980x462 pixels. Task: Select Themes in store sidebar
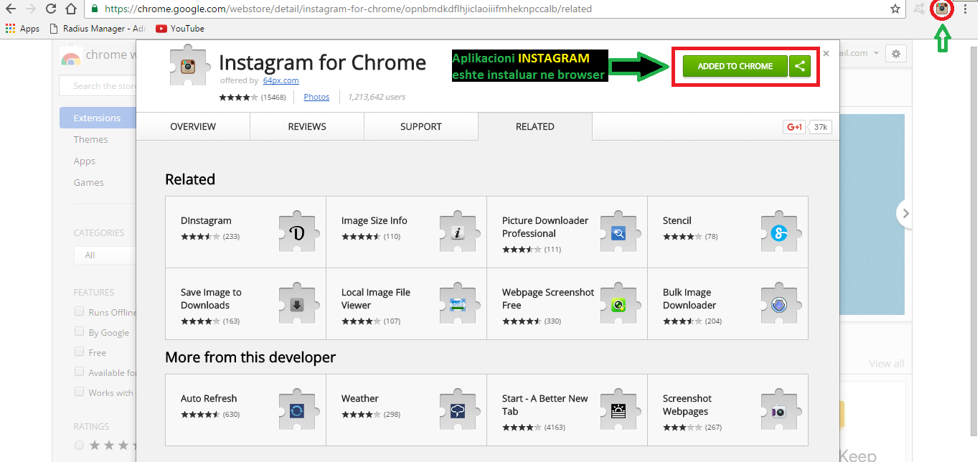click(91, 139)
